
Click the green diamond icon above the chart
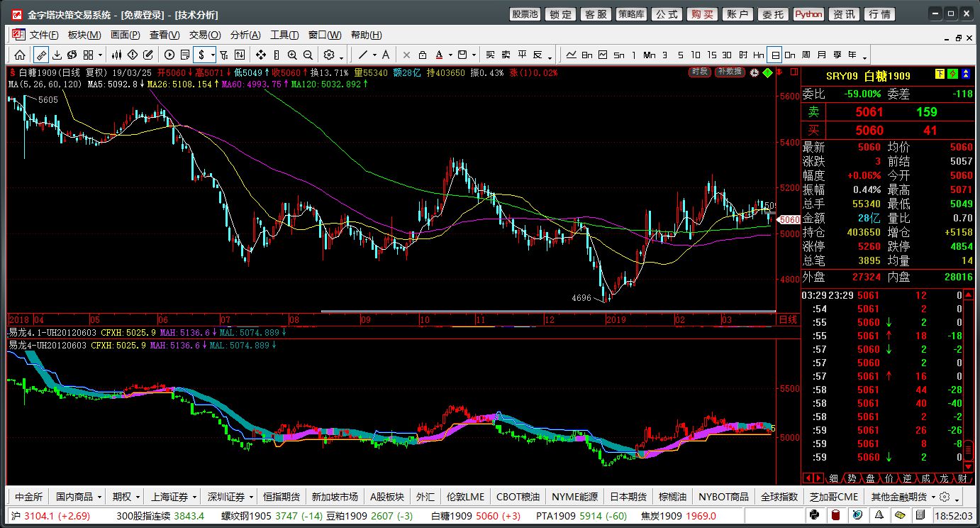(768, 72)
